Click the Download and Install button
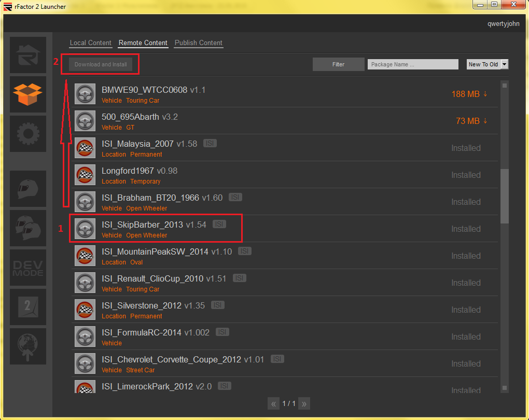 (101, 64)
